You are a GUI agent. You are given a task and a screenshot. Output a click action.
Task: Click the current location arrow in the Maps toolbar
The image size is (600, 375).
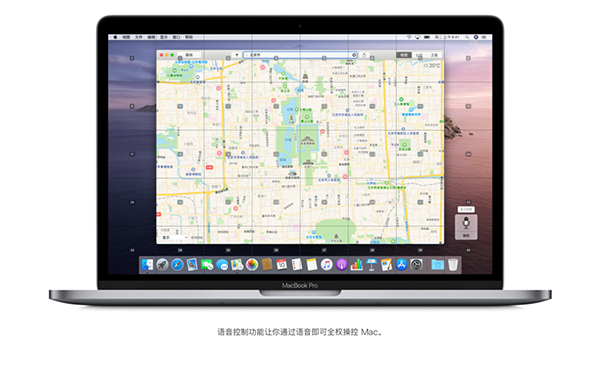click(237, 55)
